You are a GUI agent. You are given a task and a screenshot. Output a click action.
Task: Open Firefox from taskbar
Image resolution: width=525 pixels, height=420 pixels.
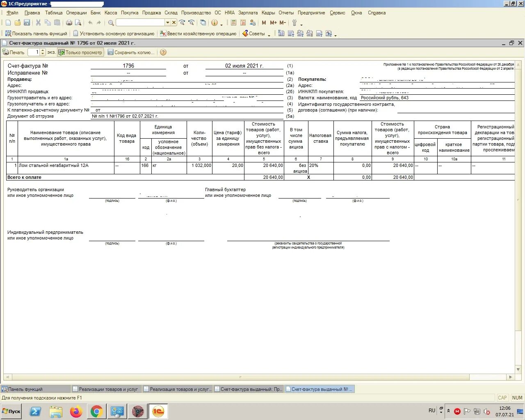(76, 411)
